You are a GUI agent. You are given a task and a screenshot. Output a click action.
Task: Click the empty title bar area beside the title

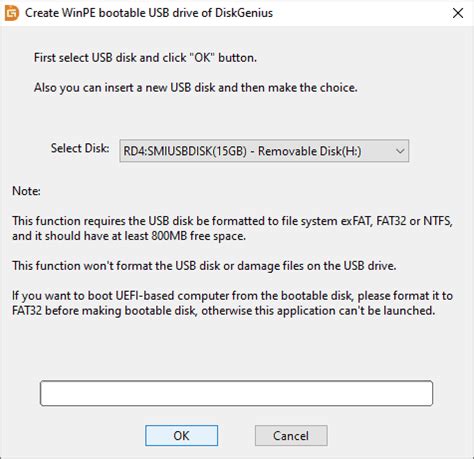[x=360, y=13]
